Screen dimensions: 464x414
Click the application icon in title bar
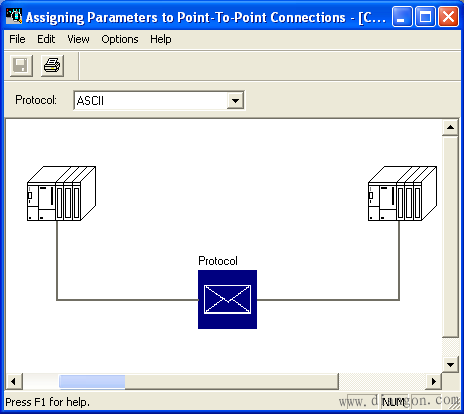point(14,16)
